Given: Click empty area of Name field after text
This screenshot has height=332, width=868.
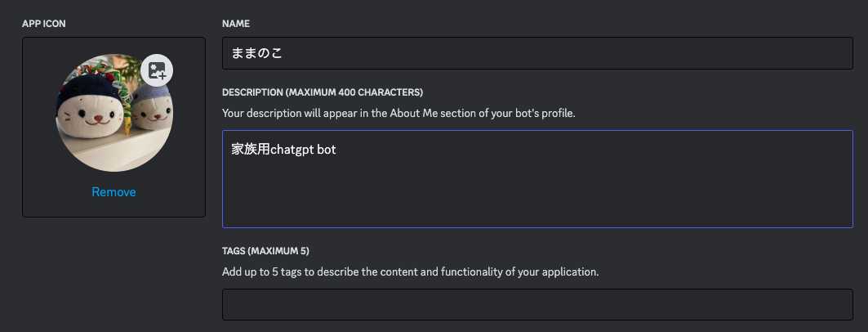Looking at the screenshot, I should [x=572, y=53].
